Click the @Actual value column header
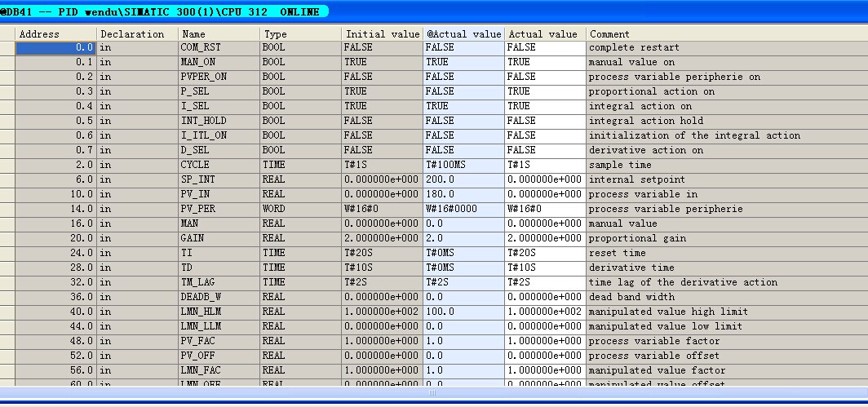 point(463,33)
